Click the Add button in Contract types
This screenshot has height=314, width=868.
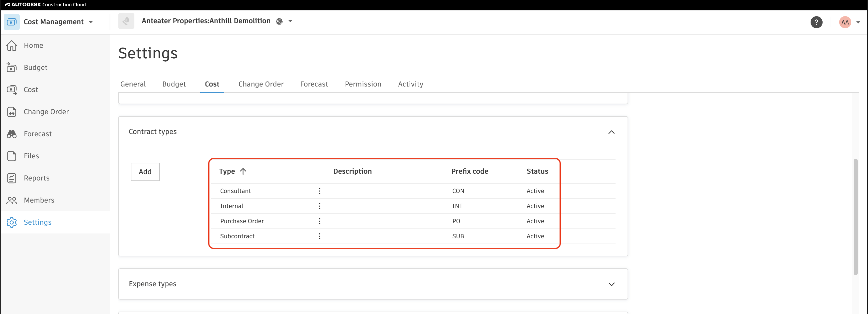pos(145,172)
